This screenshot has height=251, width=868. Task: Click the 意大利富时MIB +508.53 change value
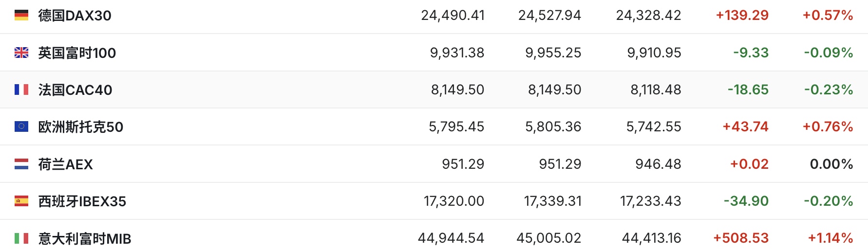tap(741, 238)
